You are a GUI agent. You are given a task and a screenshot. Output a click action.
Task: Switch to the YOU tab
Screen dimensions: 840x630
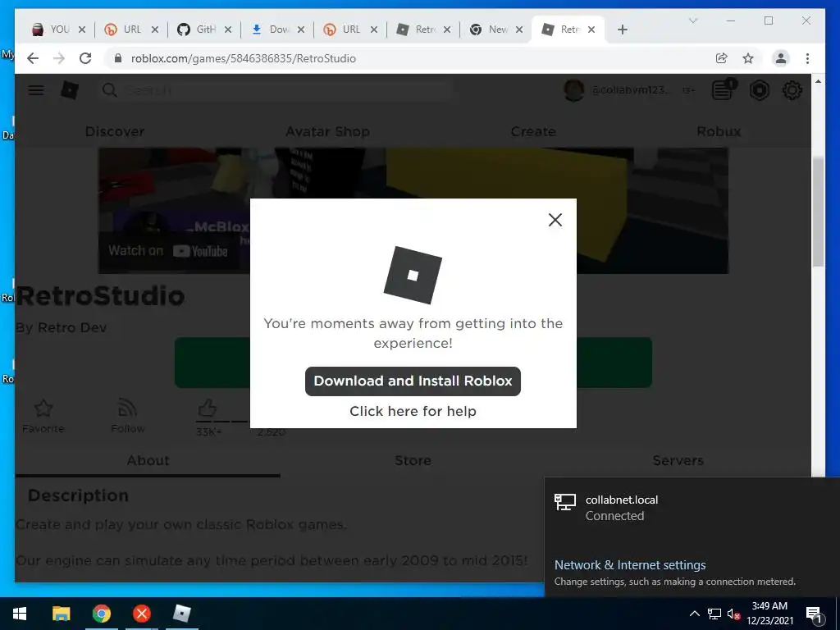(51, 30)
